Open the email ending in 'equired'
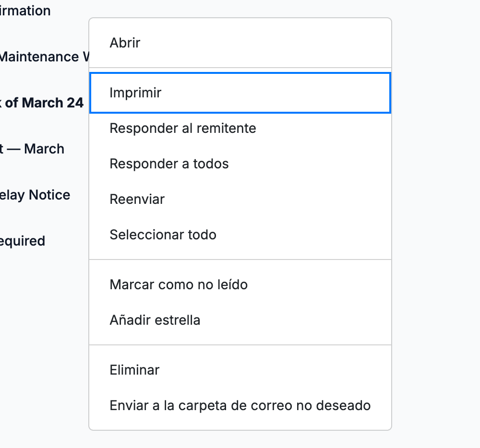 23,241
